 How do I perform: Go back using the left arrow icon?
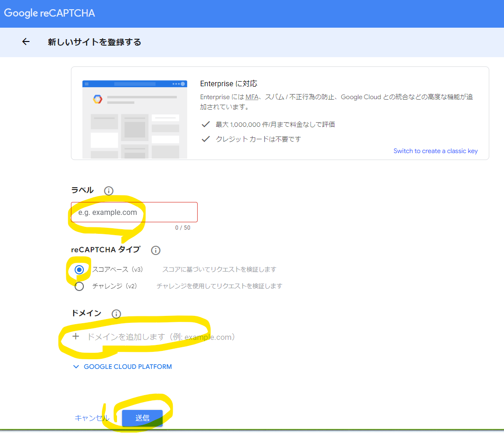click(26, 42)
